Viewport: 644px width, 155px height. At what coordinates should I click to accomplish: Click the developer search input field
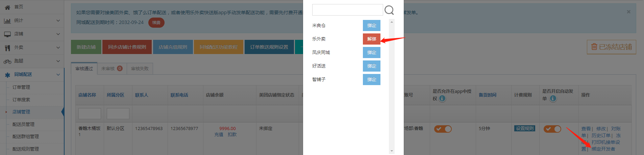coord(347,10)
